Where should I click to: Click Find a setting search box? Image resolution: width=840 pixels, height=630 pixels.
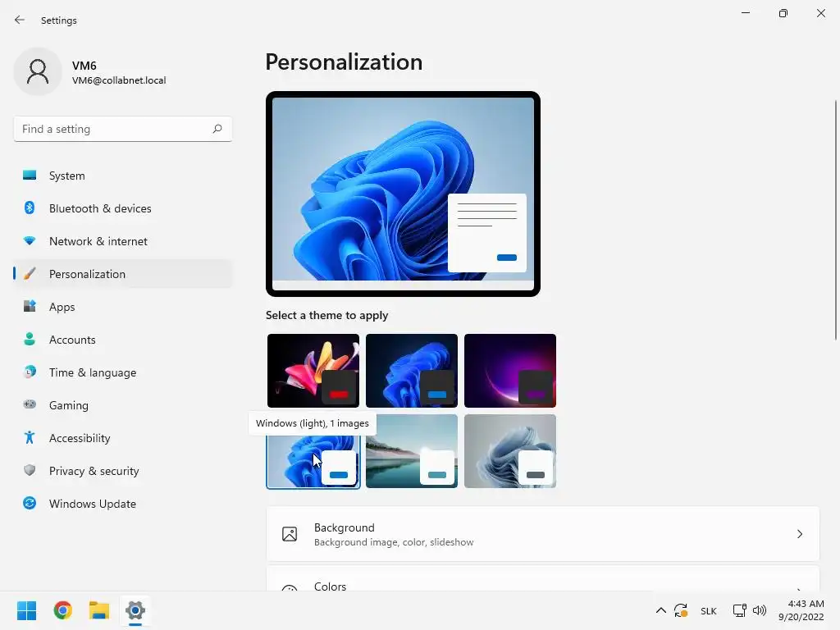click(123, 129)
